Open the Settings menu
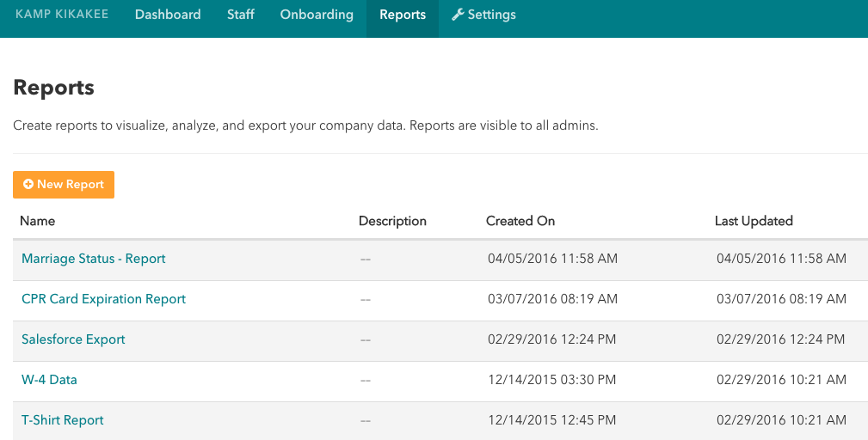Image resolution: width=868 pixels, height=440 pixels. click(x=491, y=15)
